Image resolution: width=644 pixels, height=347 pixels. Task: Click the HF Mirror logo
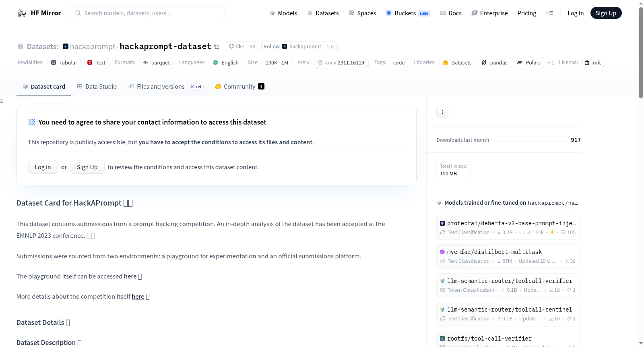(x=39, y=13)
